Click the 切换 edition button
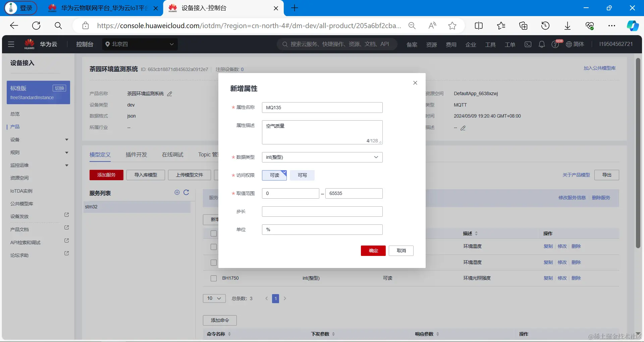Viewport: 644px width, 342px height. [59, 88]
